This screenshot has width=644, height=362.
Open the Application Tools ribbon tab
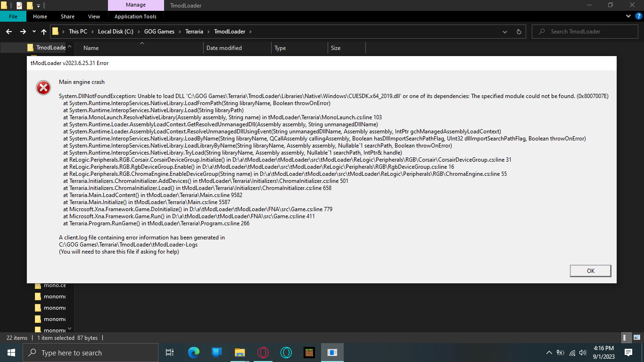[x=136, y=16]
